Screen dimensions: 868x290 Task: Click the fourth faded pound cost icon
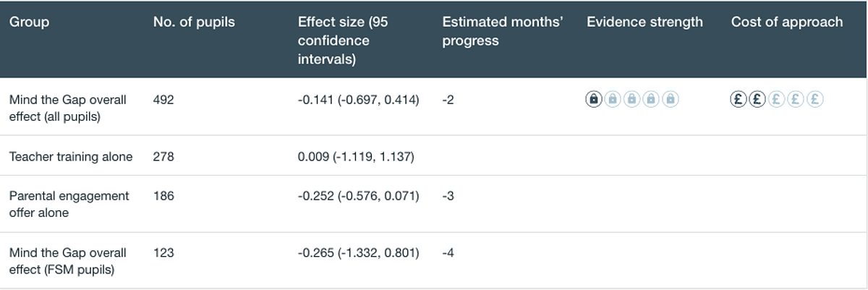click(x=796, y=100)
